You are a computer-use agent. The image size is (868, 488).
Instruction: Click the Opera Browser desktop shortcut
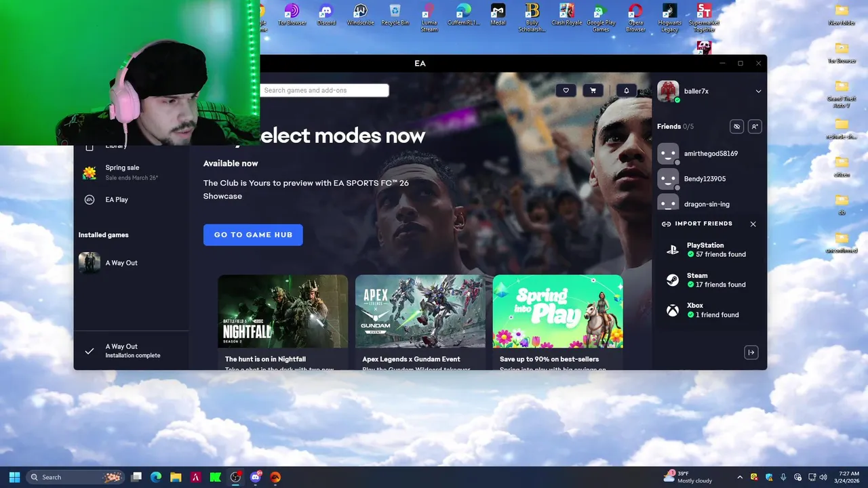(635, 18)
